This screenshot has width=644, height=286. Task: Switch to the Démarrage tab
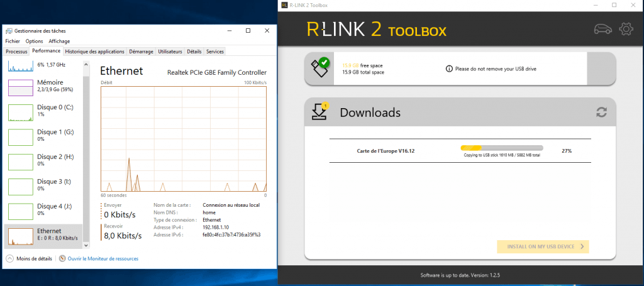(142, 51)
